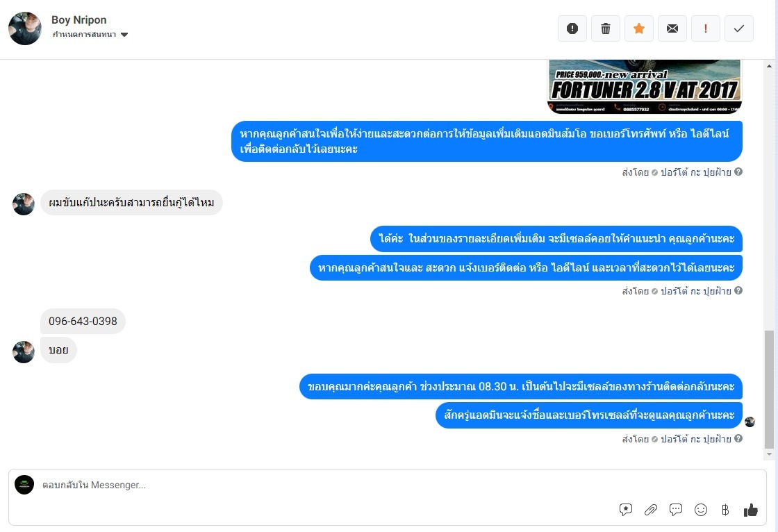Delete conversation using the trash icon
Screen dimensions: 778x532
pyautogui.click(x=605, y=28)
